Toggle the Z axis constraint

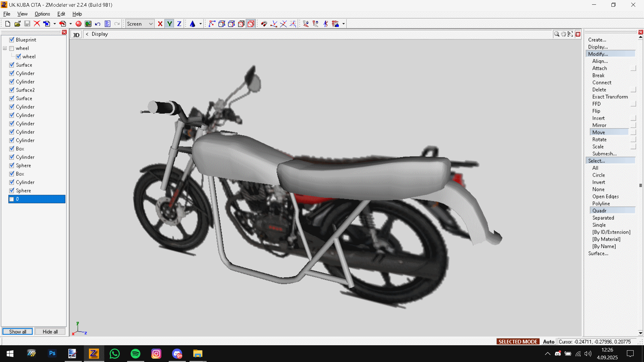click(x=179, y=24)
